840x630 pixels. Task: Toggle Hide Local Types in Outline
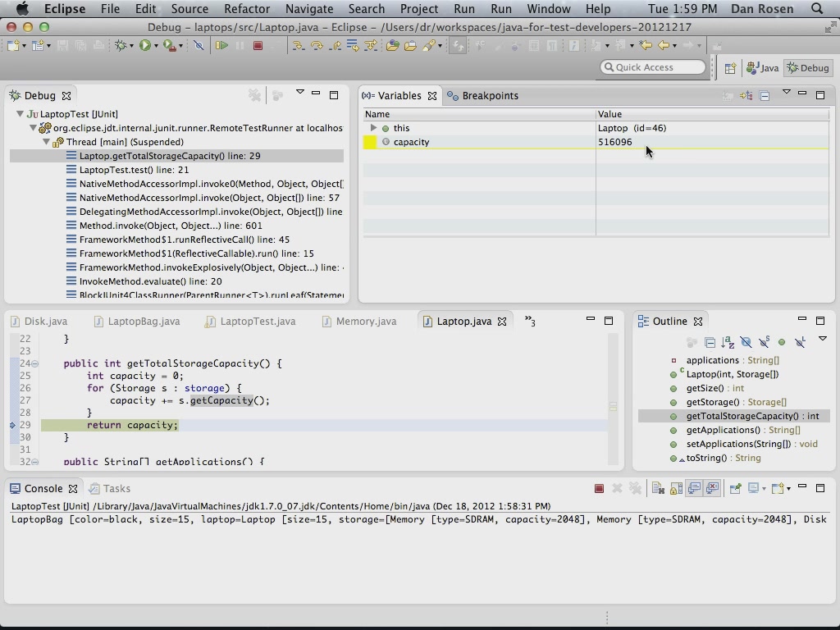point(800,342)
